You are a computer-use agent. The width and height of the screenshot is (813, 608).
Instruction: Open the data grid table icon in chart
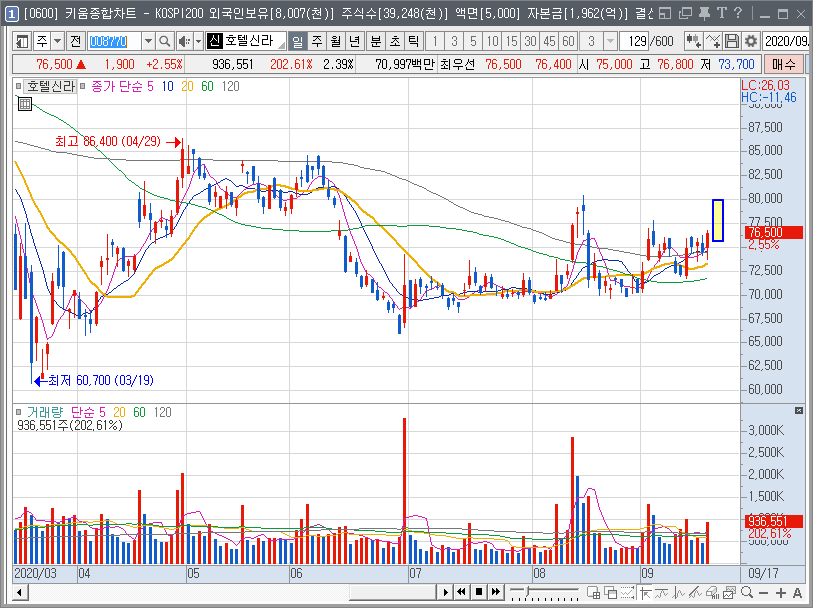pyautogui.click(x=25, y=104)
